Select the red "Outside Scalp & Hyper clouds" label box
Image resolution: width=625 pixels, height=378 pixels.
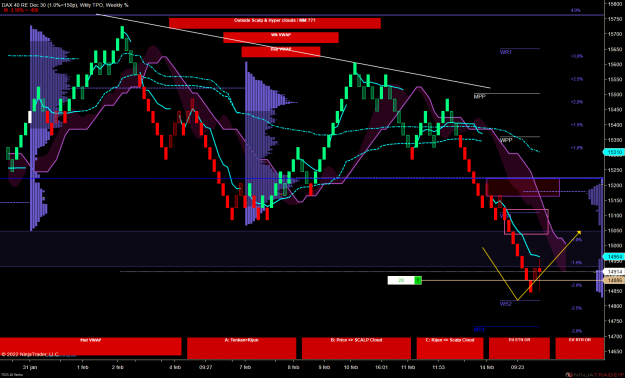coord(275,23)
